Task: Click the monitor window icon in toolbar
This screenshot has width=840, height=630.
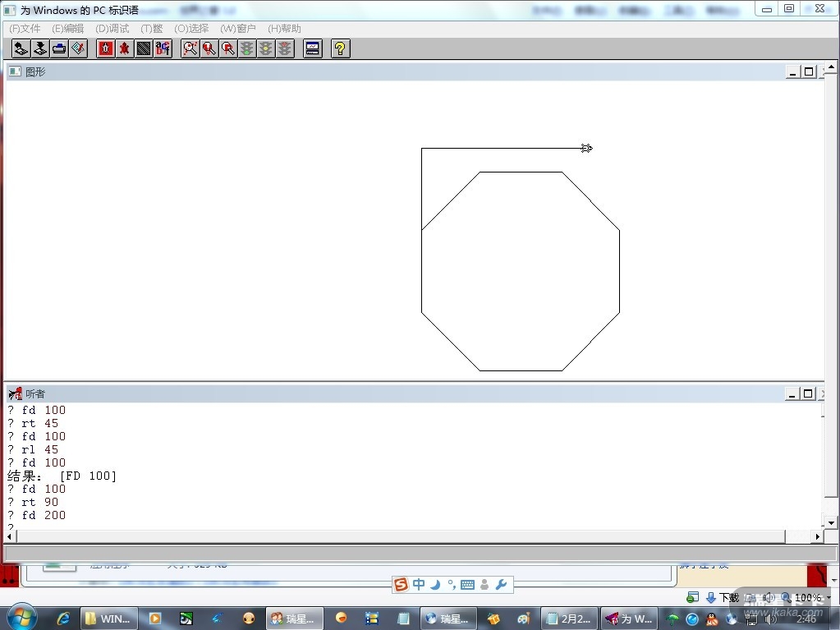Action: [312, 48]
